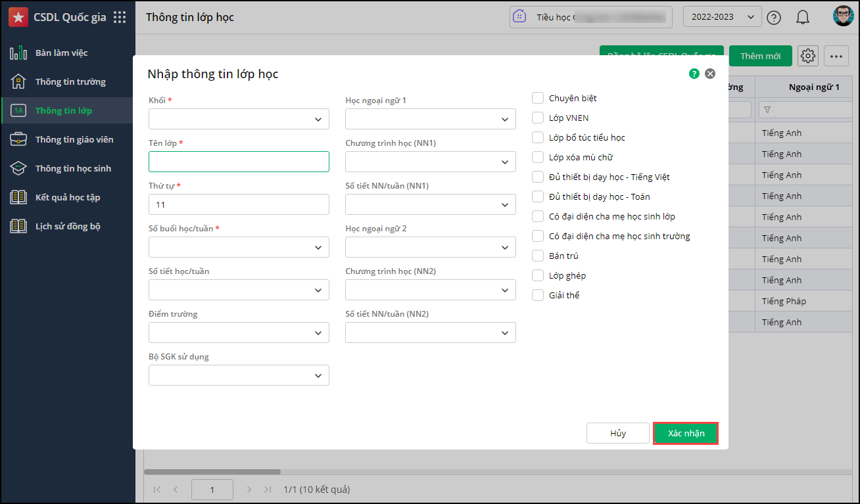Expand the Bộ SGK sử dụng dropdown
Image resolution: width=860 pixels, height=504 pixels.
pos(239,376)
